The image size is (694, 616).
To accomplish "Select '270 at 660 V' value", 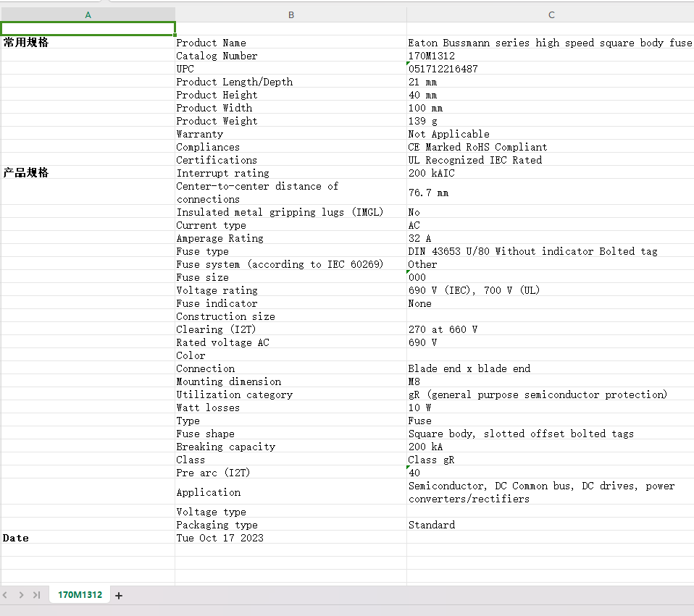I will click(x=550, y=329).
